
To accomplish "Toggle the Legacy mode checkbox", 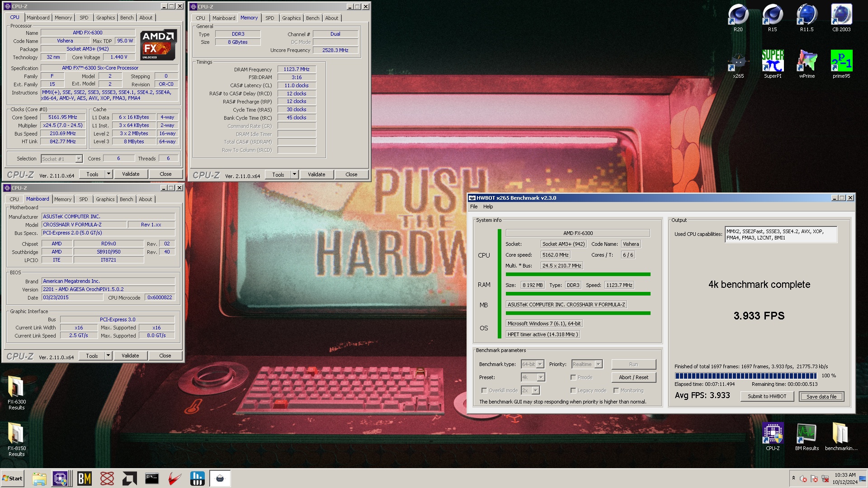I will (x=573, y=390).
